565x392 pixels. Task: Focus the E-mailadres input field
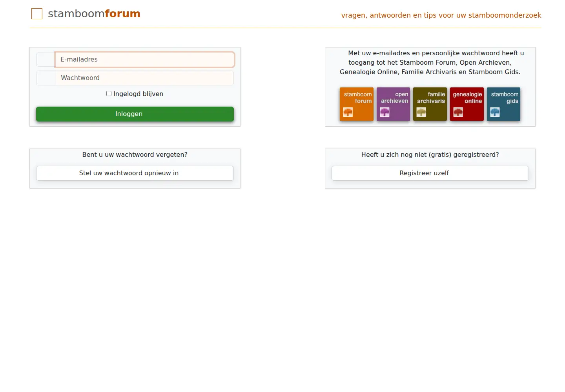point(145,60)
